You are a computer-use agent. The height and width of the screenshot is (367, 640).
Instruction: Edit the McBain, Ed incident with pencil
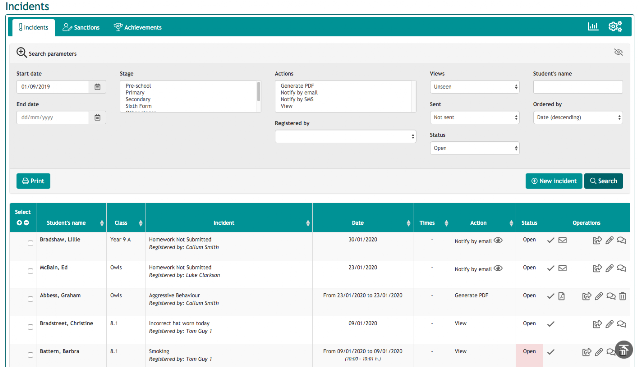point(609,268)
